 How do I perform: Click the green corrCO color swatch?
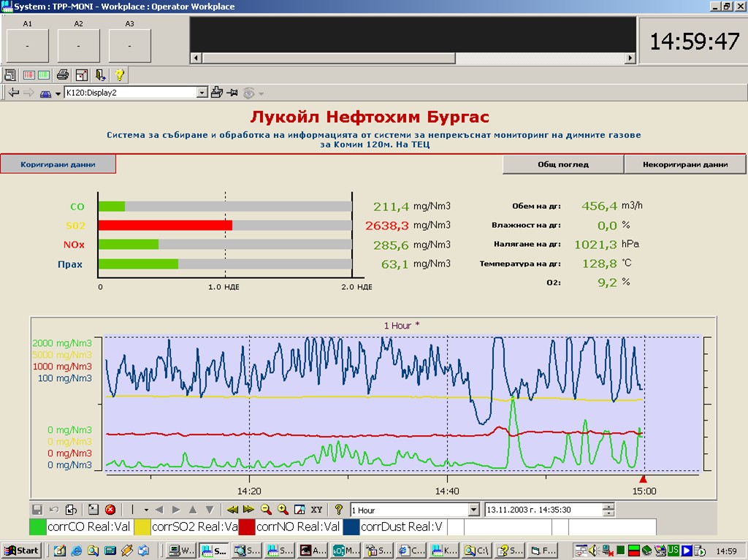point(37,526)
